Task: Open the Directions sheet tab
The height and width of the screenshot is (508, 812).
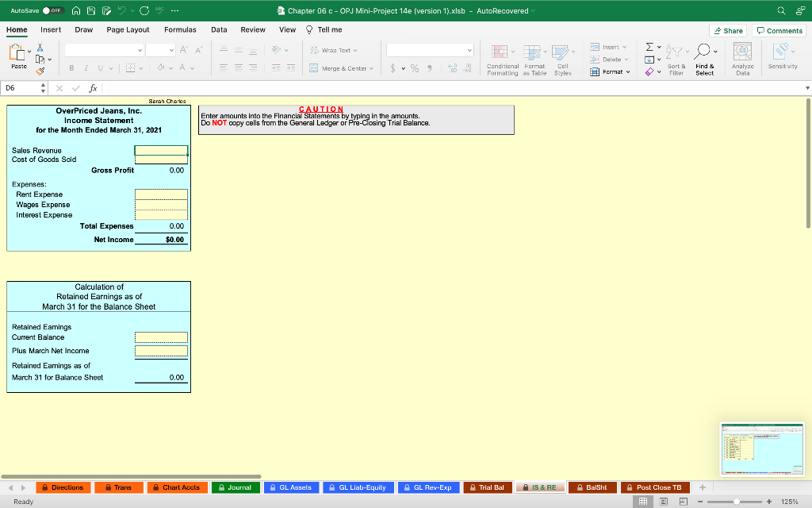Action: [x=63, y=487]
